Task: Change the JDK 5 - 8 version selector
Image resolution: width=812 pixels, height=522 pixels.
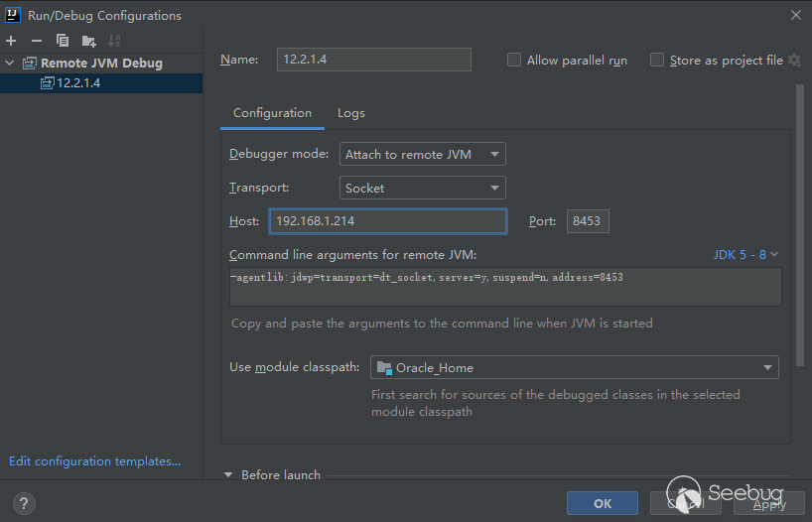Action: click(745, 255)
